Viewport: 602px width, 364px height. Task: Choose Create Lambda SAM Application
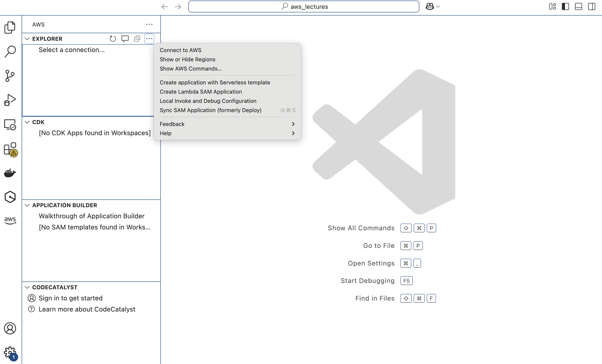pos(227,92)
